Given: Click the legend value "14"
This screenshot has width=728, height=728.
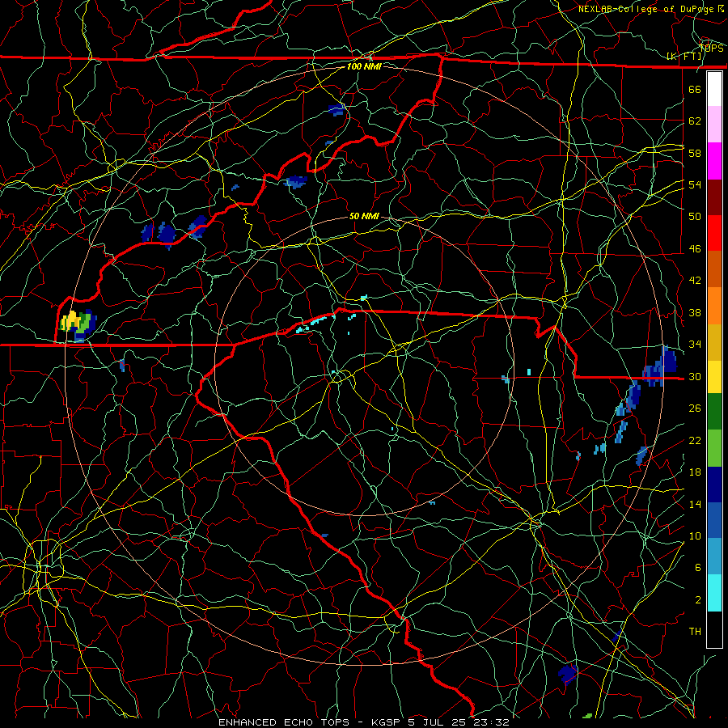Looking at the screenshot, I should [x=695, y=504].
